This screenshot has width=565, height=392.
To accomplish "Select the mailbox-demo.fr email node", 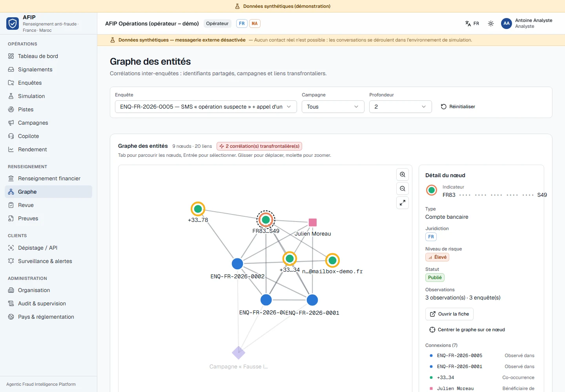I will click(332, 260).
